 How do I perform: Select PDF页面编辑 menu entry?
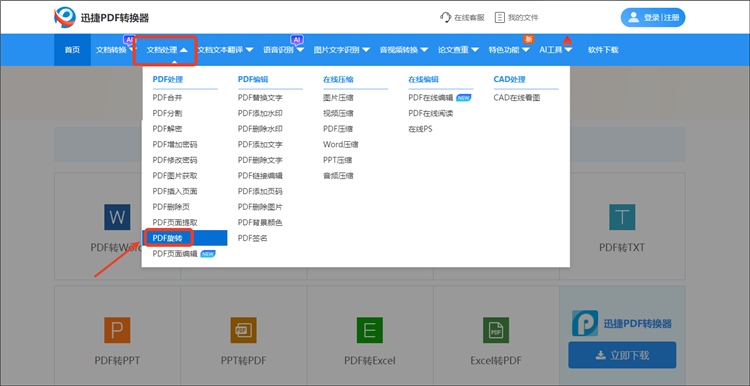coord(175,254)
